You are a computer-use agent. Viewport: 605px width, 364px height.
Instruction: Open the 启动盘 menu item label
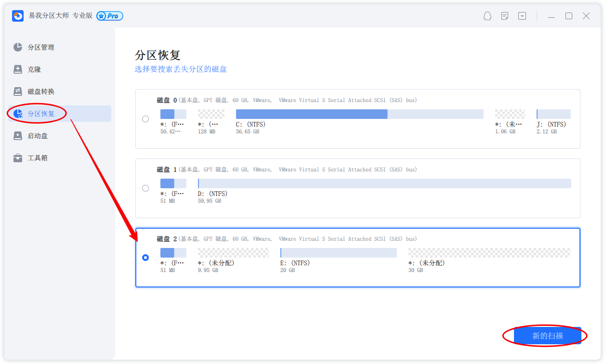pyautogui.click(x=38, y=136)
